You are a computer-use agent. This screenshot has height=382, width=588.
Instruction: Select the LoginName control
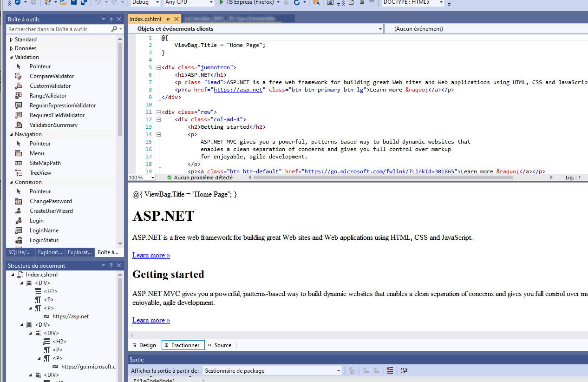pos(44,231)
